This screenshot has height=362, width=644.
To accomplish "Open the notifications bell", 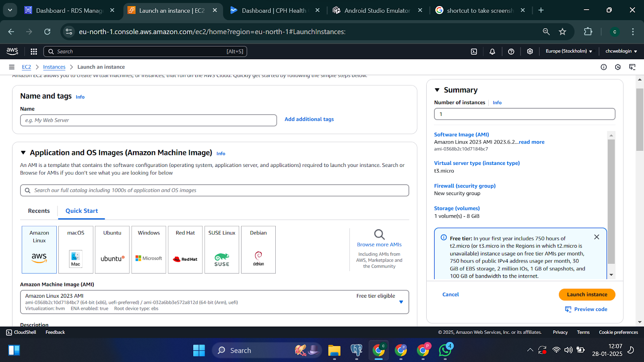I will pos(492,51).
